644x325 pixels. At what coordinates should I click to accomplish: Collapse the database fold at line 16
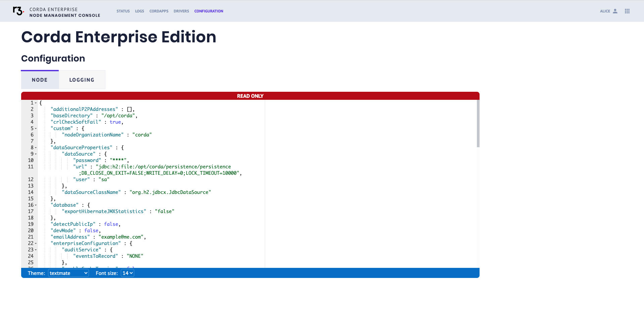click(x=36, y=205)
